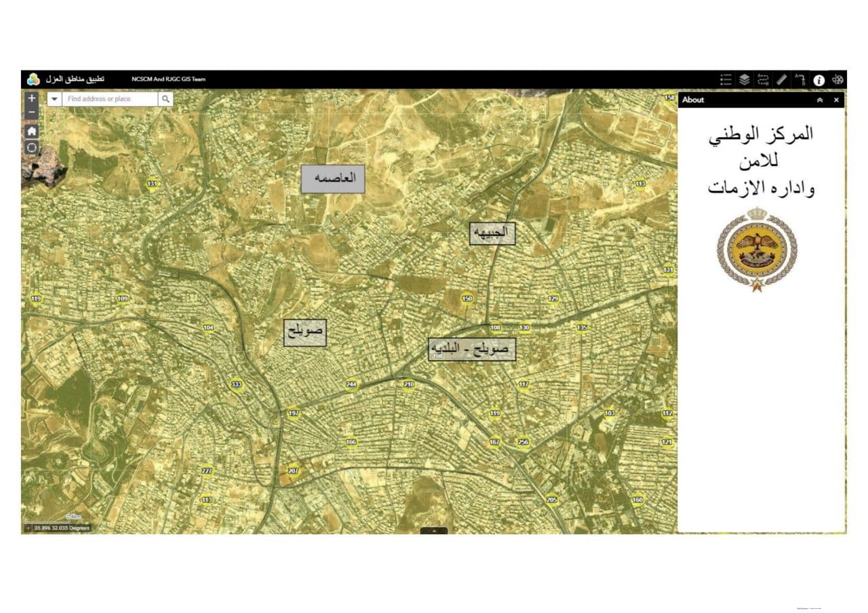The height and width of the screenshot is (613, 868).
Task: Zoom in with the plus button
Action: coord(32,98)
